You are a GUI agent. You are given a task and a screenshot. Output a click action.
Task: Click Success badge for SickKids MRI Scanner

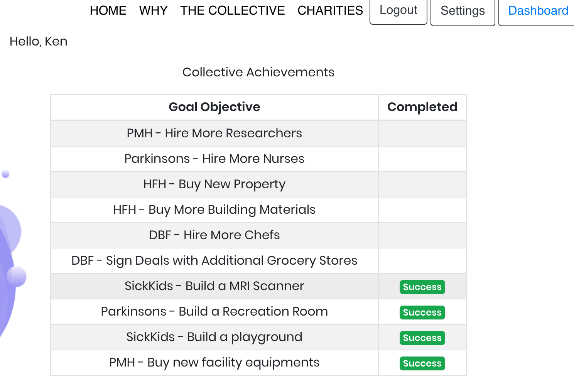pos(422,287)
